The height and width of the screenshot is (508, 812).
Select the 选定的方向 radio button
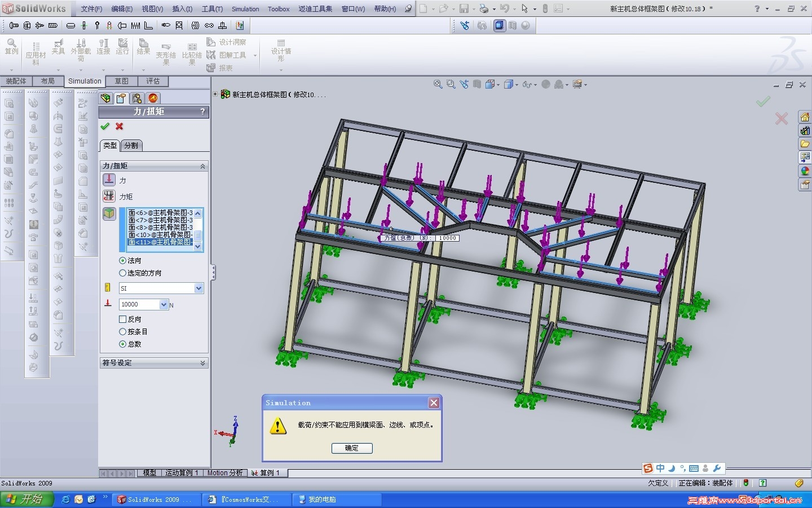click(122, 273)
